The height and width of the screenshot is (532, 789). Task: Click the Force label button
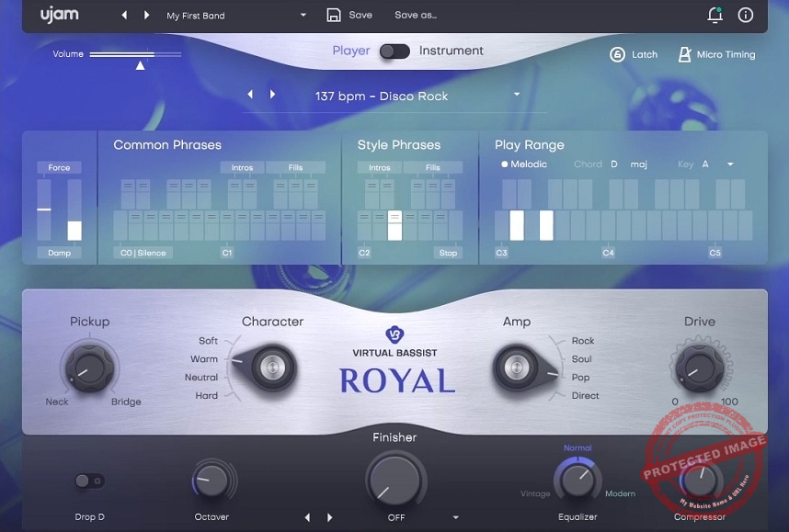coord(59,167)
